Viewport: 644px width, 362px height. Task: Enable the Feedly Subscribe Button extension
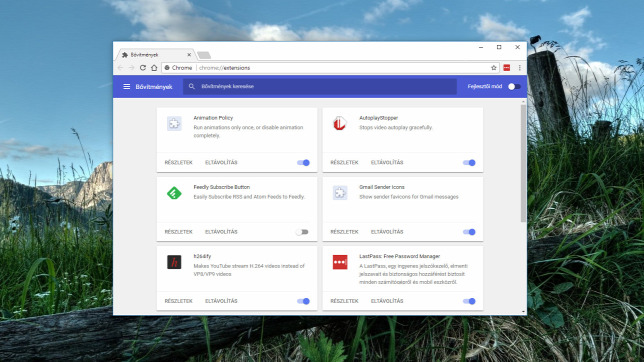point(302,232)
